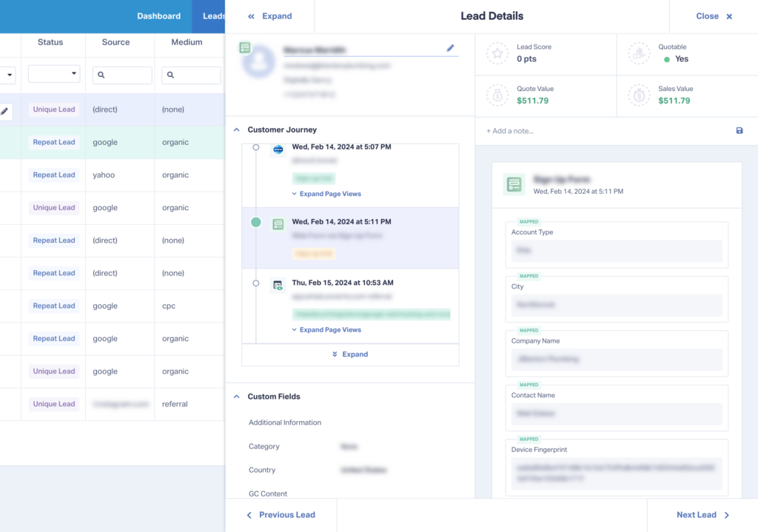
Task: Click the Sales Value money bag icon
Action: (639, 95)
